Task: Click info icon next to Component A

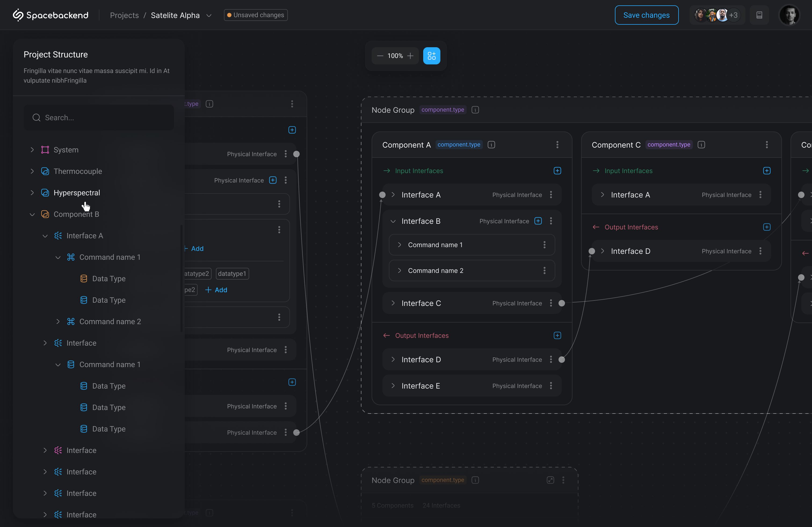Action: [x=491, y=145]
